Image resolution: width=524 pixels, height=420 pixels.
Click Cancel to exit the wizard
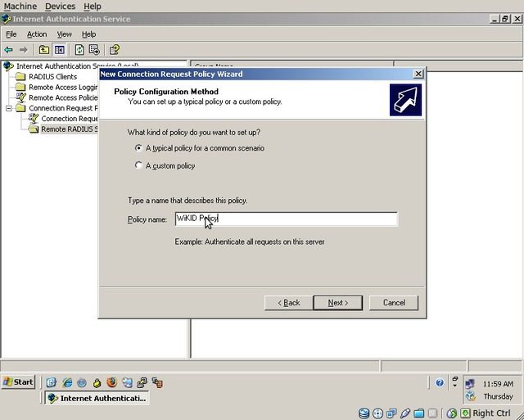click(394, 303)
